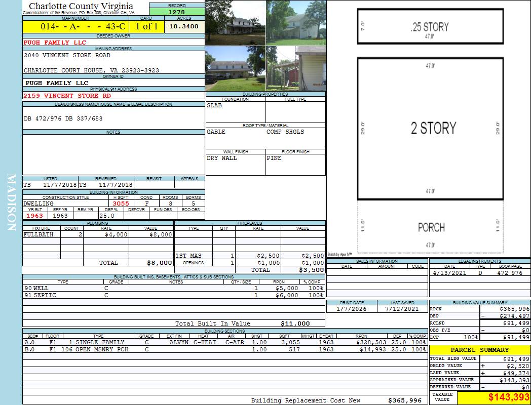Click the yellow PARCEL SUMMARY header
532x405 pixels.
pos(480,350)
